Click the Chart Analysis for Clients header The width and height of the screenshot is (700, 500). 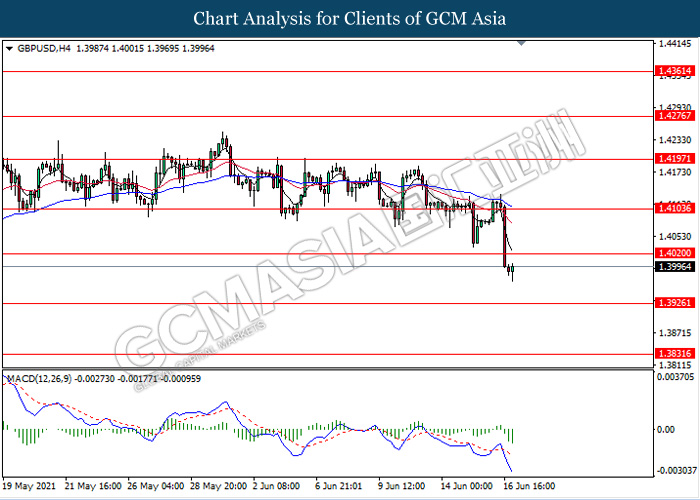point(350,18)
